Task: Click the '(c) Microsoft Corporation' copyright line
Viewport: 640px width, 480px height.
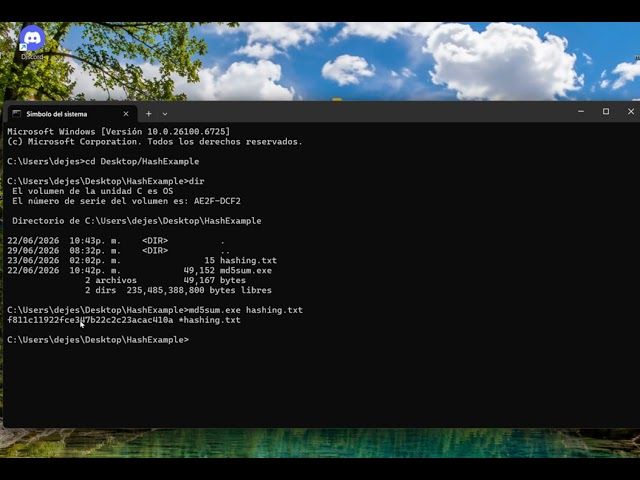Action: [x=155, y=142]
